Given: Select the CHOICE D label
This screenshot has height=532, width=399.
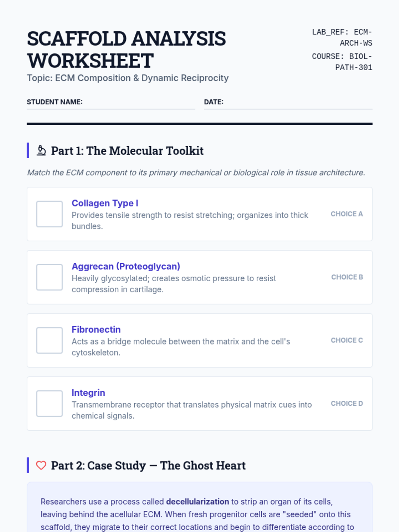Looking at the screenshot, I should pos(347,404).
